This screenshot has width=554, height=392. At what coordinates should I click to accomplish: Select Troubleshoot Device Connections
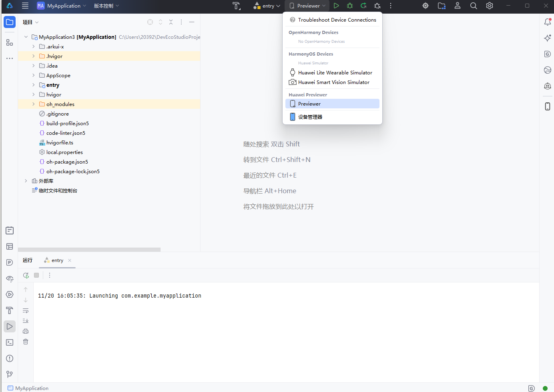333,20
